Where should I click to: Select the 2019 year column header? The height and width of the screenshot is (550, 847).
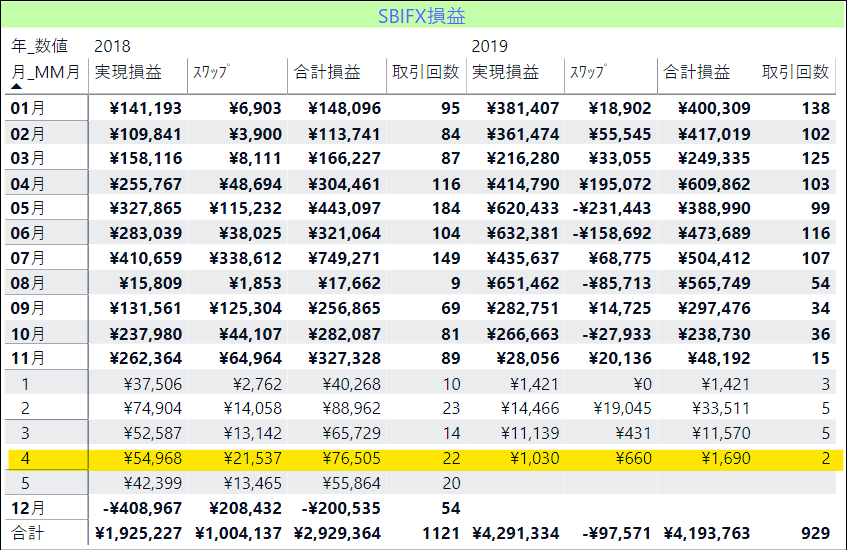pyautogui.click(x=489, y=46)
